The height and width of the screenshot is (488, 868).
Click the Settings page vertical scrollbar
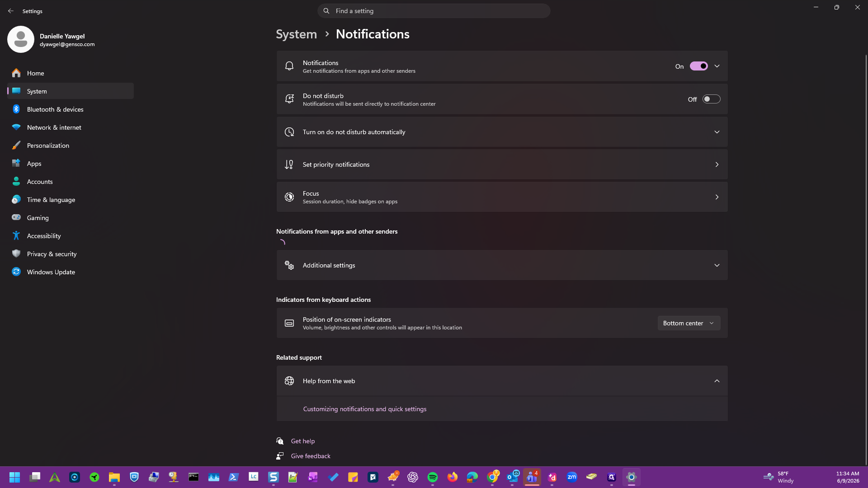(866, 260)
